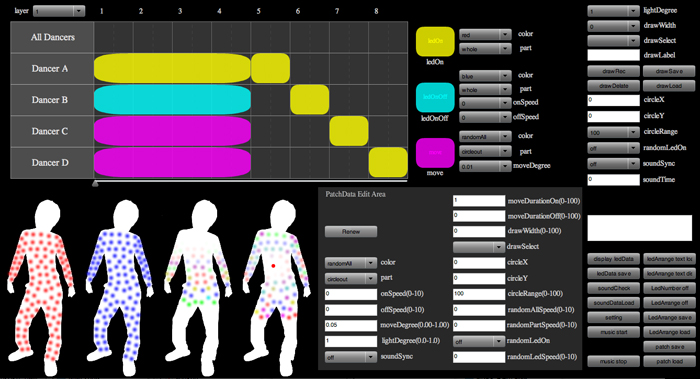The image size is (700, 379).
Task: Expand the ledOn color dropdown set to red
Action: (485, 35)
